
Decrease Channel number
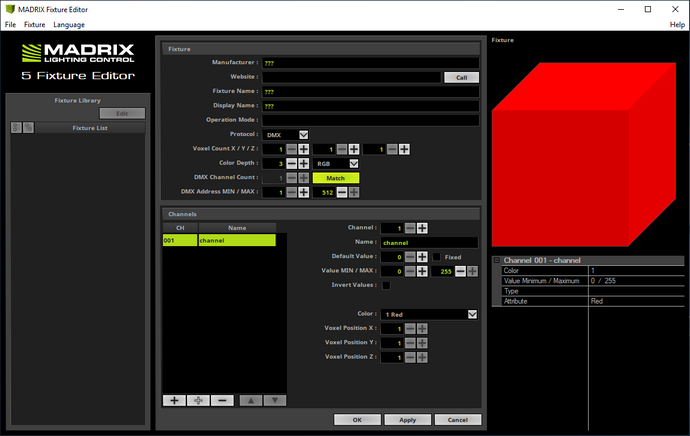tap(410, 228)
